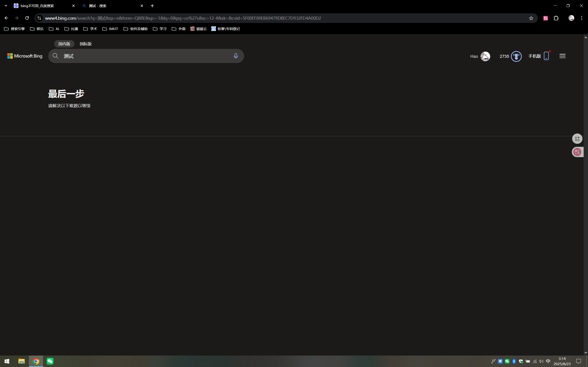Click the floating grid widget button
Image resolution: width=588 pixels, height=367 pixels.
[x=577, y=139]
